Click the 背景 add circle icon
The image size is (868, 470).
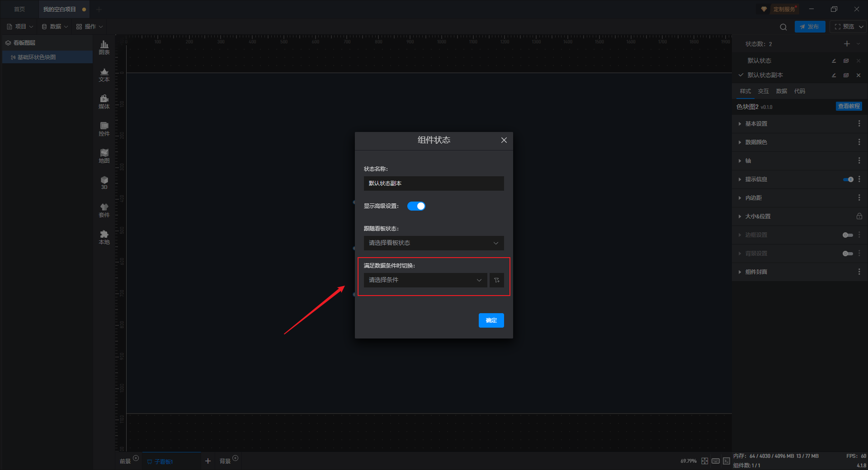[x=236, y=458]
